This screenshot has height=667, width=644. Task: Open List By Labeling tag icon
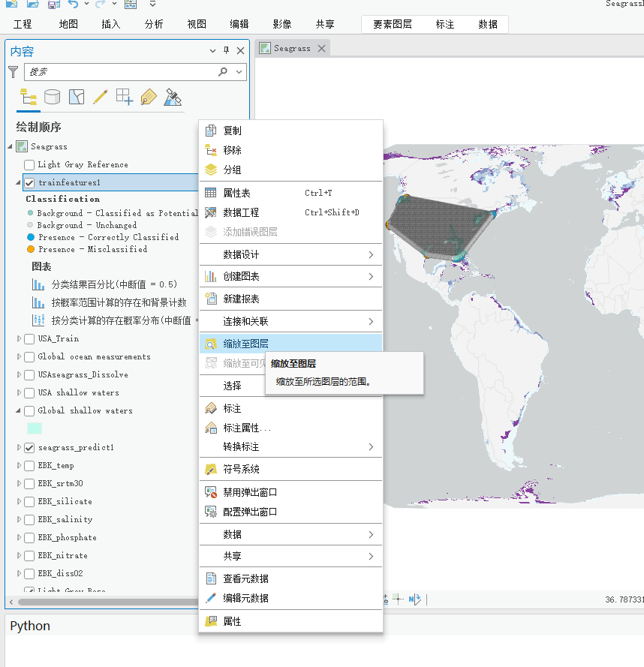point(149,96)
